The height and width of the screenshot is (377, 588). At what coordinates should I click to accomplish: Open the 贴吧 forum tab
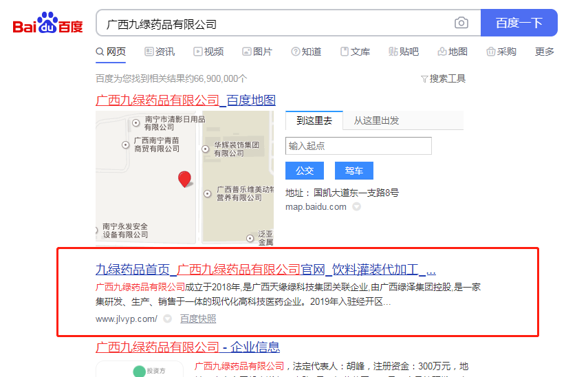[x=404, y=52]
